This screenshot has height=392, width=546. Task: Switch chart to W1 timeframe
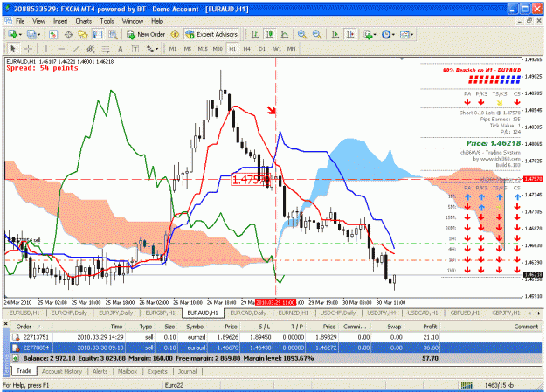277,49
